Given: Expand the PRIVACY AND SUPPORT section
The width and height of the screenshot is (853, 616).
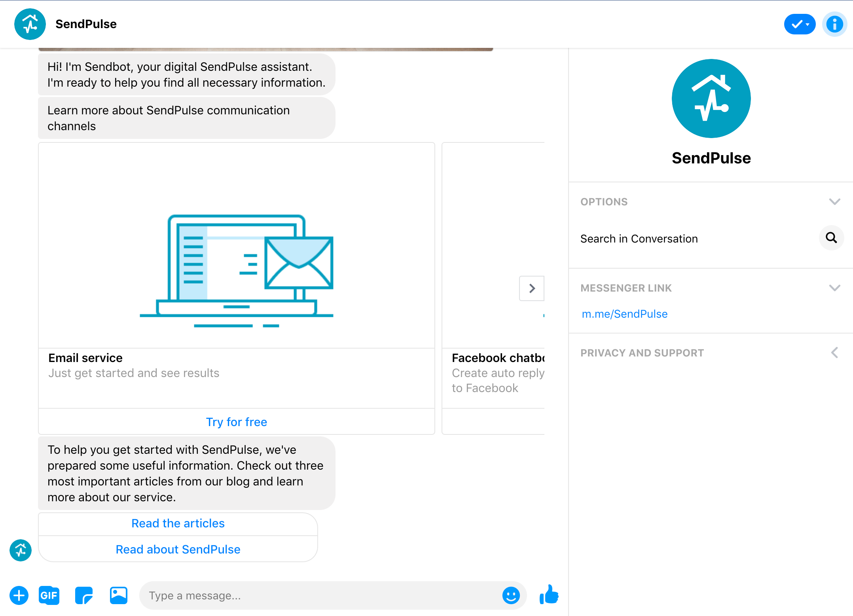Looking at the screenshot, I should coord(835,353).
